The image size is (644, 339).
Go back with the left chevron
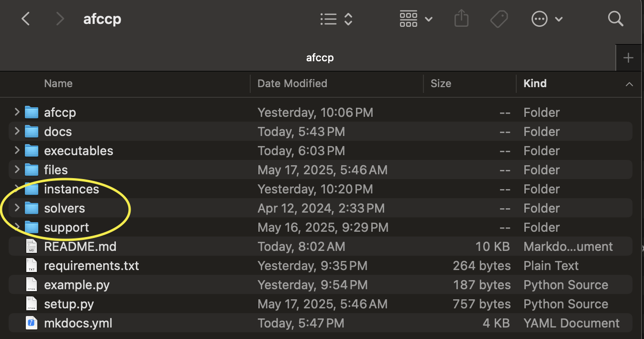pos(26,19)
